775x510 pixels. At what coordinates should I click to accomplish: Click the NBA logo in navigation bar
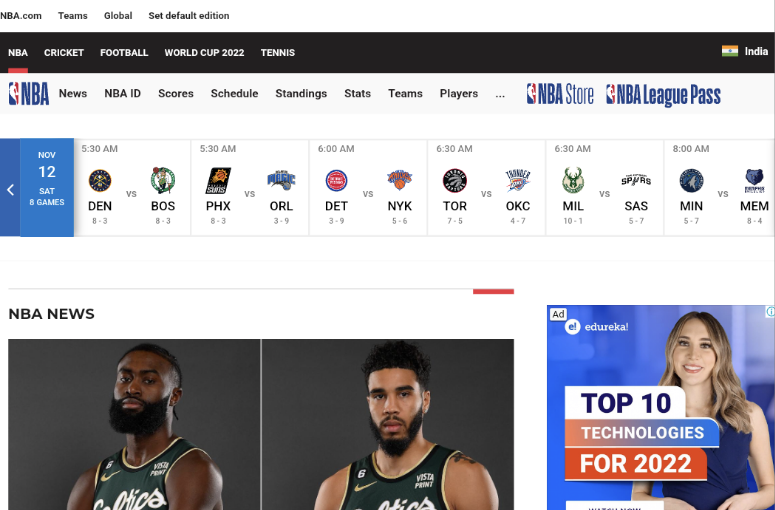click(x=29, y=93)
